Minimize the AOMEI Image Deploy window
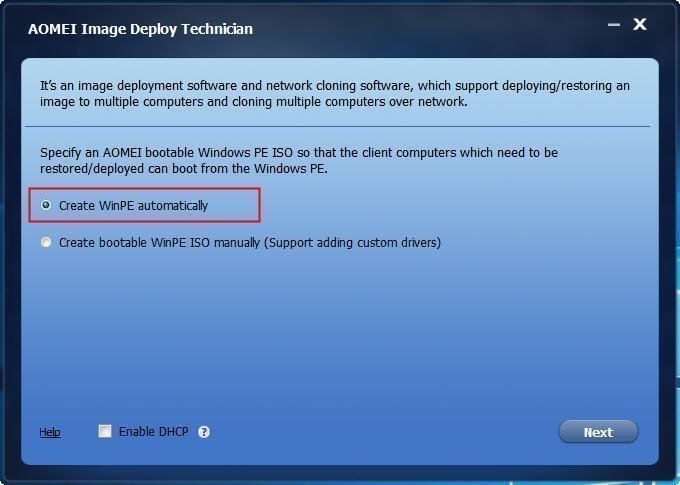Screen dimensions: 680x485 click(614, 25)
